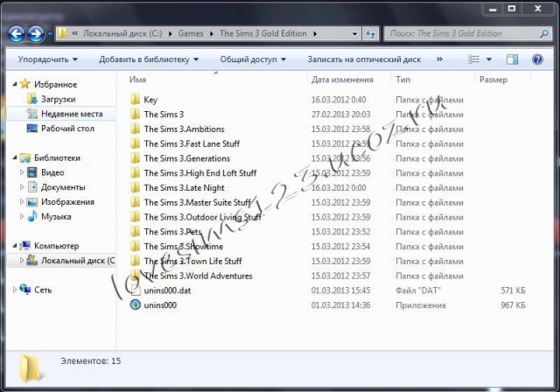
Task: Open the Общий доступ menu
Action: coord(253,59)
